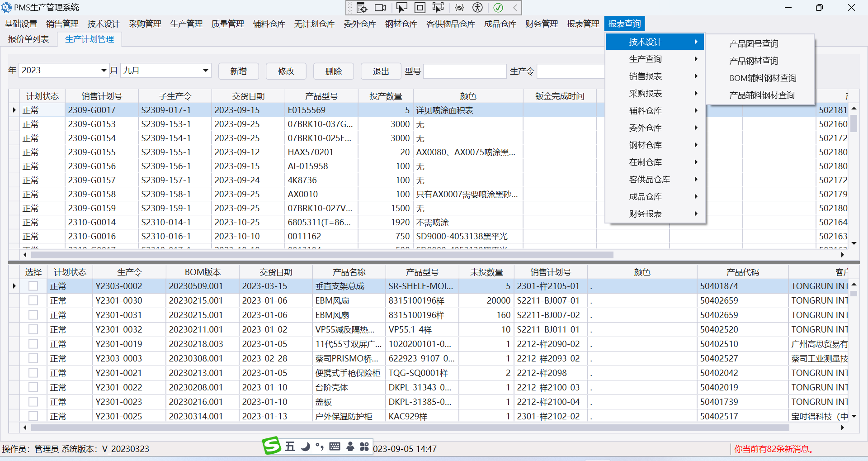Check the box for row Y2301-0023
Viewport: 868px width, 461px height.
pos(33,402)
